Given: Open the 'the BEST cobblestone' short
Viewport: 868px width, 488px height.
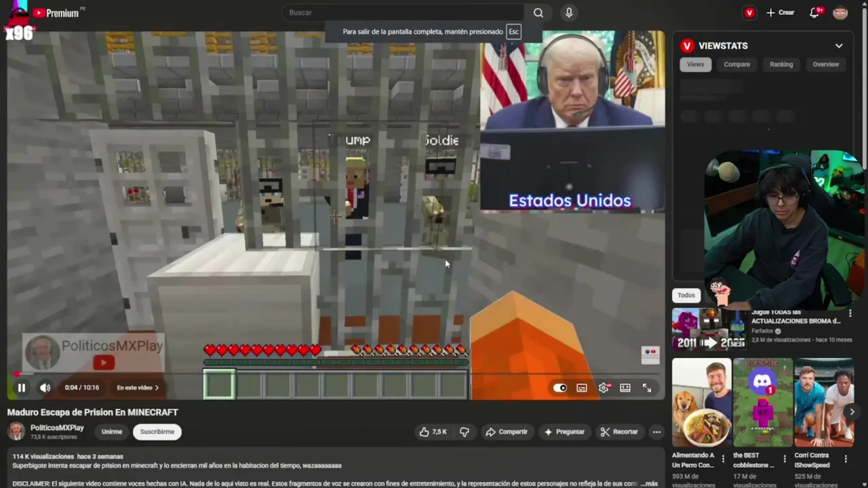Looking at the screenshot, I should point(762,403).
